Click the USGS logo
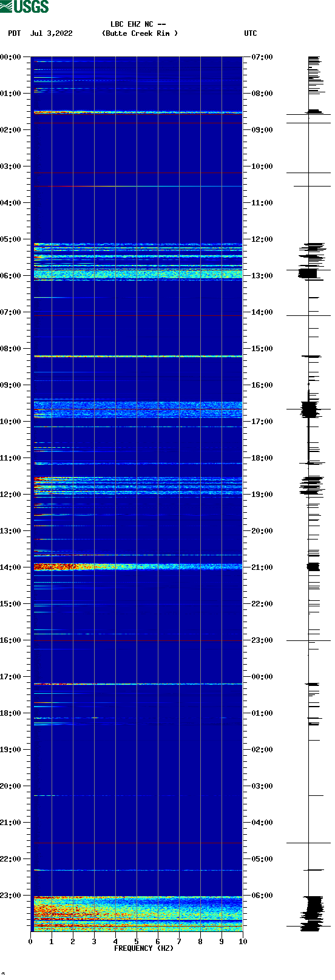 [x=24, y=7]
